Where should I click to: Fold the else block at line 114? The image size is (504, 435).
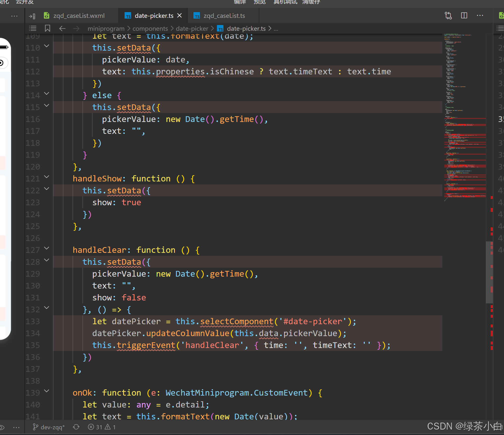(47, 94)
